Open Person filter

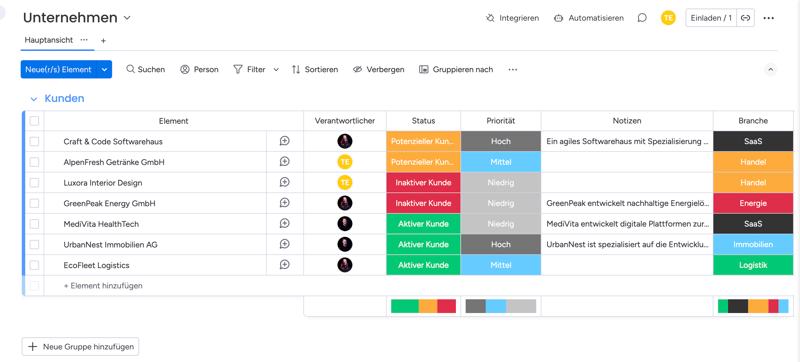coord(199,69)
